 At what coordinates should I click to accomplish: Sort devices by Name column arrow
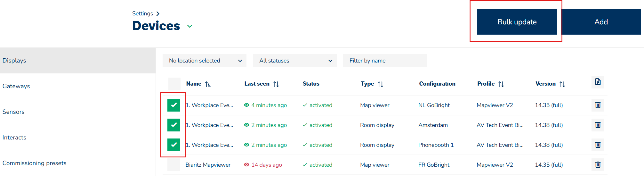208,84
